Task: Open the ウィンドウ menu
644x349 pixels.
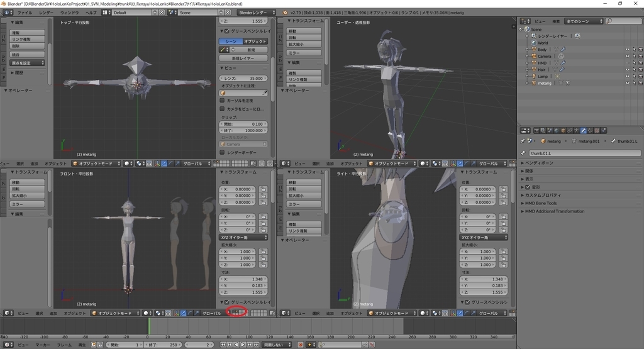Action: point(69,13)
